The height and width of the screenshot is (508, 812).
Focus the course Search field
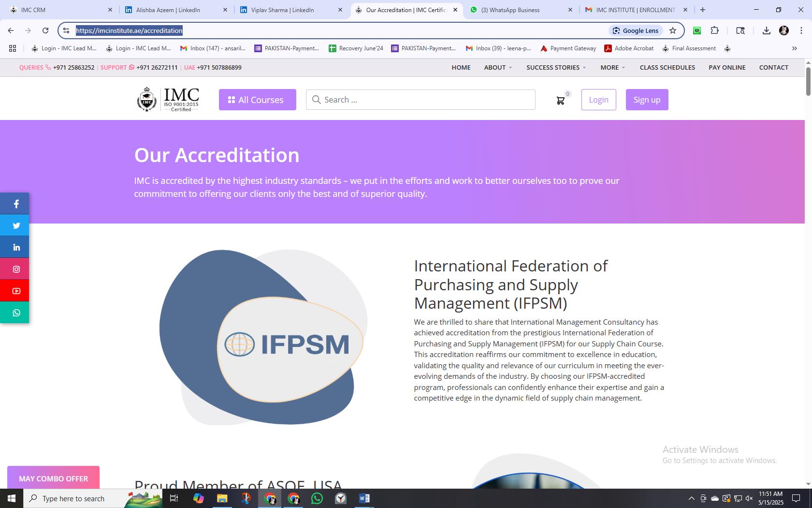coord(420,100)
